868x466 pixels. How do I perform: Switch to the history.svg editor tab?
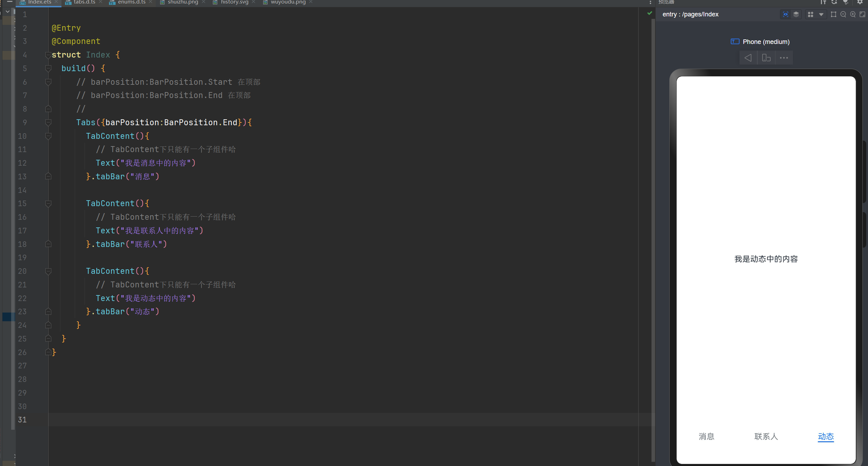click(234, 2)
